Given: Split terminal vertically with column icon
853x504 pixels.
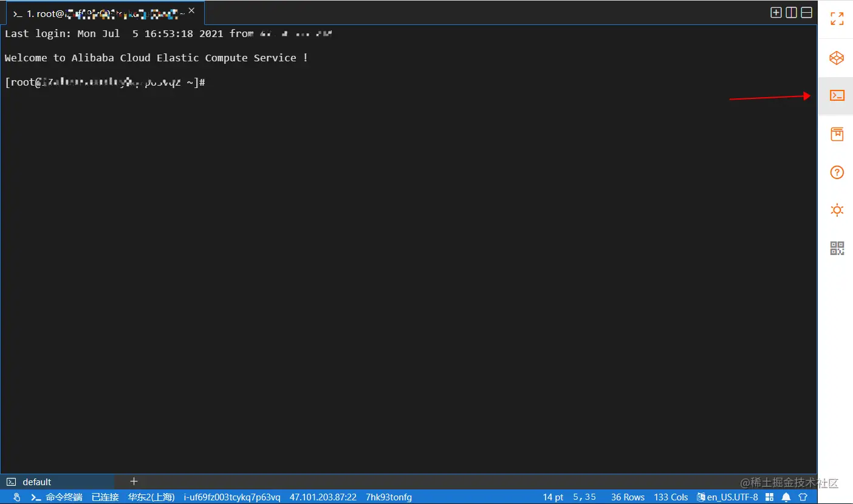Looking at the screenshot, I should (791, 13).
